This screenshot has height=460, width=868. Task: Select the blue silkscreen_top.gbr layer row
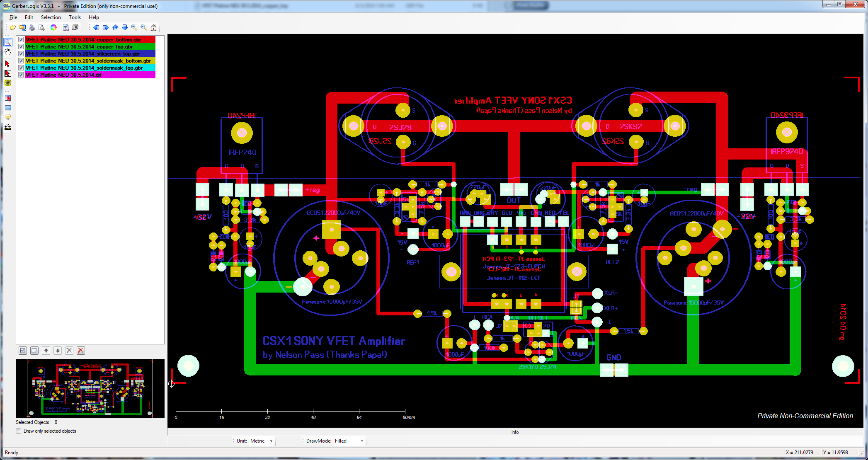point(90,54)
